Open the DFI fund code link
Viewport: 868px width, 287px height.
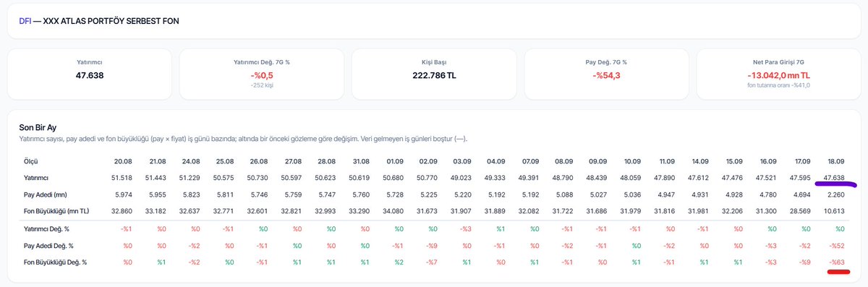(x=25, y=21)
